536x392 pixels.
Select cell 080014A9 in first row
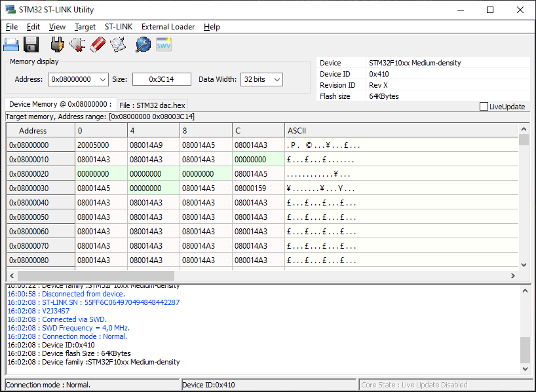[154, 145]
